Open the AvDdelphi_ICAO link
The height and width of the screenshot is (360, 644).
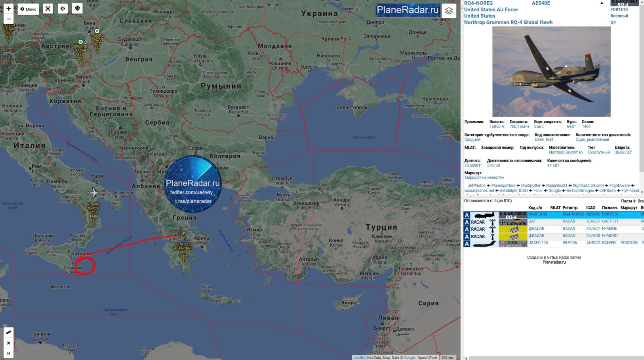(514, 191)
